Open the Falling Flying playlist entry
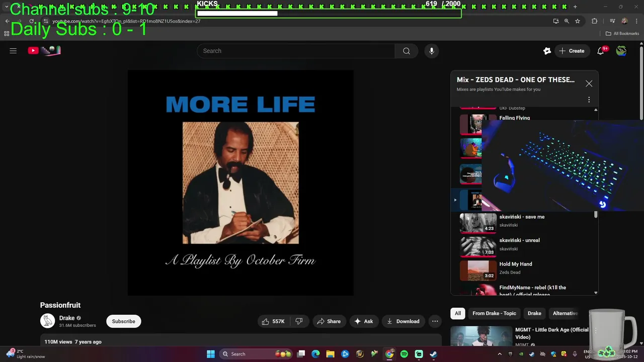The image size is (644, 362). point(514,118)
